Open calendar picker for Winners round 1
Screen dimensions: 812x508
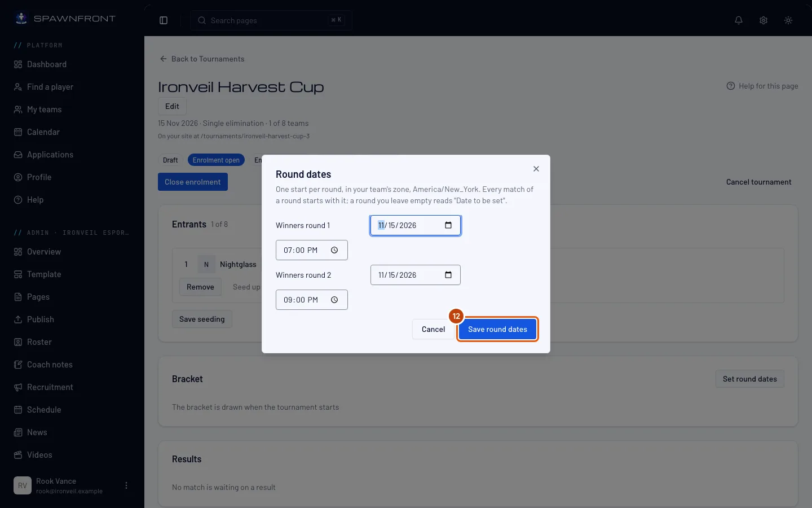click(448, 225)
